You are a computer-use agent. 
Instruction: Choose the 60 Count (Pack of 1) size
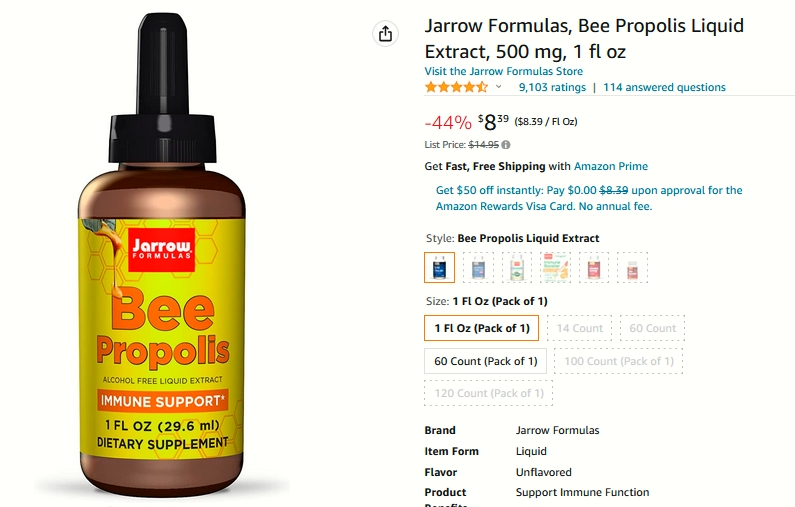point(485,361)
